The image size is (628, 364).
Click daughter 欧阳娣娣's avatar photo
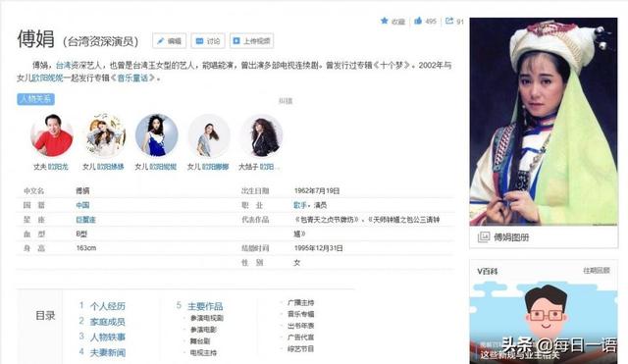[x=104, y=135]
